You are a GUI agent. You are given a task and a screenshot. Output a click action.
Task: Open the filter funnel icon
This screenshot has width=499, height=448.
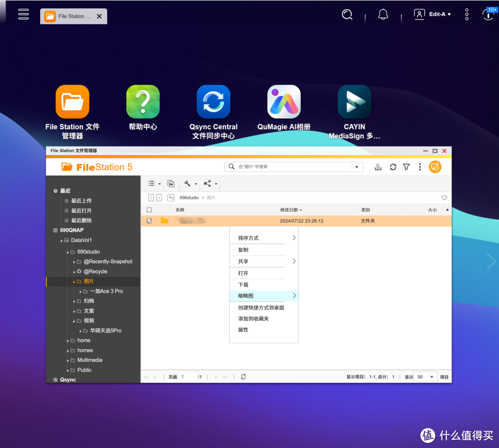406,167
